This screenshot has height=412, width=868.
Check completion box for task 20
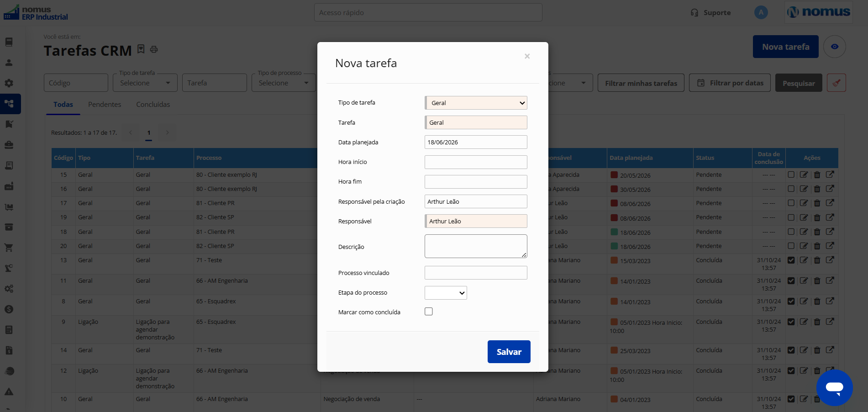coord(791,246)
